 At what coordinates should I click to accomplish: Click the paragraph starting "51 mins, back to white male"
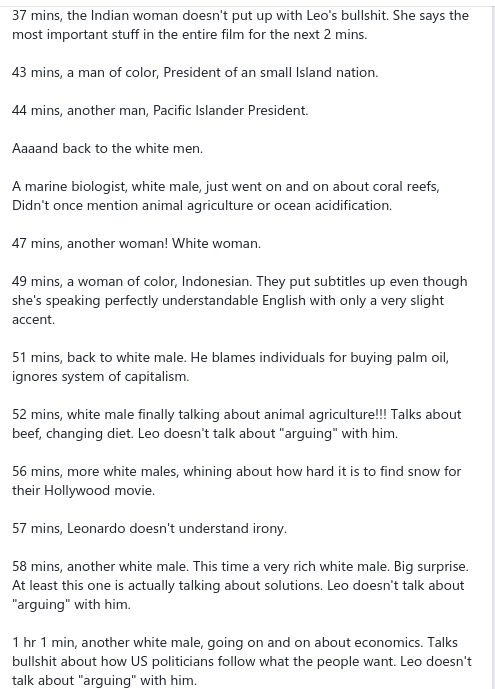pyautogui.click(x=231, y=367)
